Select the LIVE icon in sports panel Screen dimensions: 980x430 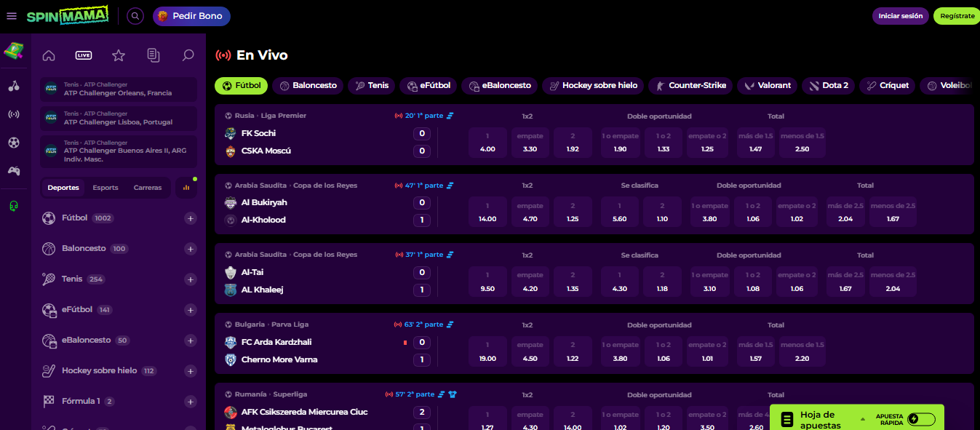click(x=84, y=55)
